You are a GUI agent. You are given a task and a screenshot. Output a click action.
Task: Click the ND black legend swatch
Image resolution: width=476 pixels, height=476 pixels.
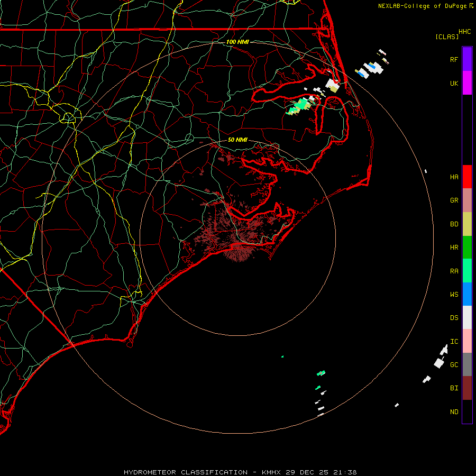467,411
